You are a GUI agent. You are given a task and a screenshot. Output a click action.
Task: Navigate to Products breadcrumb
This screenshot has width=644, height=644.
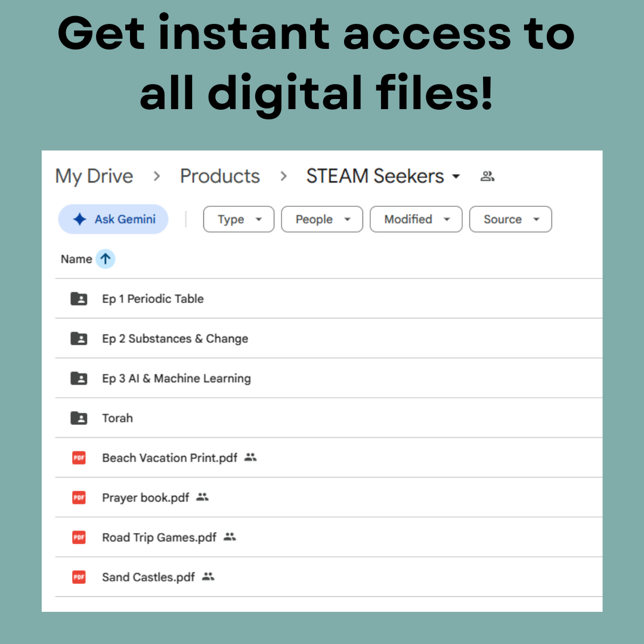219,176
